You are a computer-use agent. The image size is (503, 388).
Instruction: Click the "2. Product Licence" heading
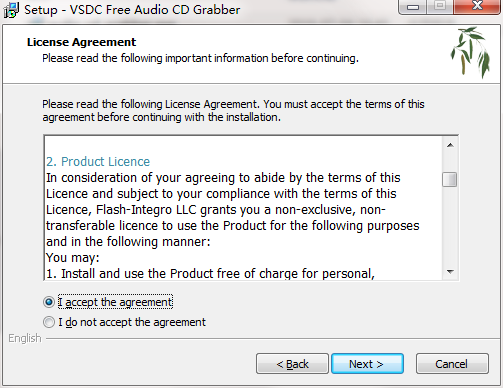98,162
